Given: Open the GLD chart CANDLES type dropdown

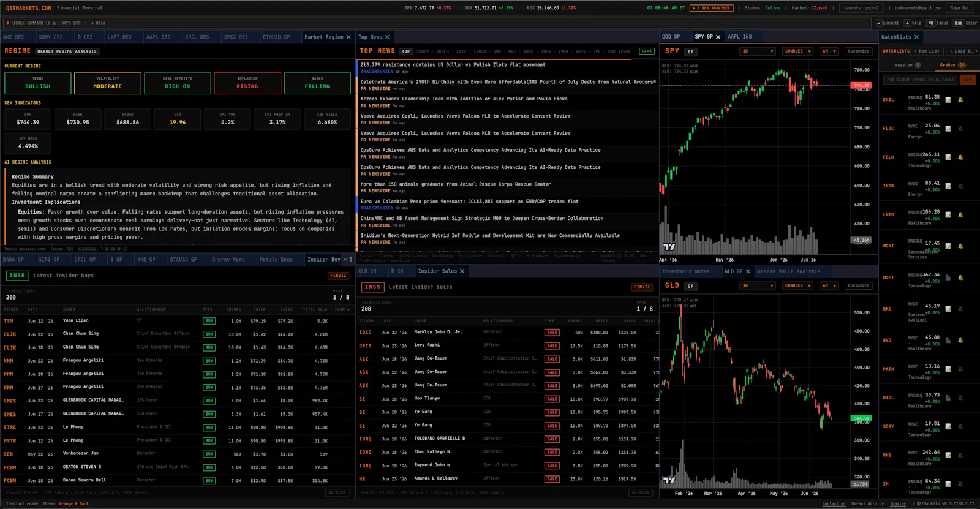Looking at the screenshot, I should click(798, 285).
